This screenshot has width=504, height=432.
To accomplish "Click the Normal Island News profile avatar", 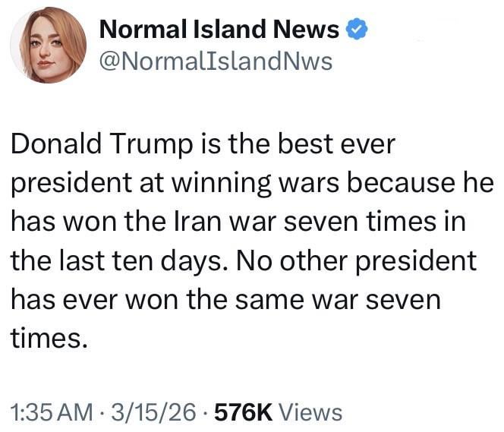I will click(47, 46).
